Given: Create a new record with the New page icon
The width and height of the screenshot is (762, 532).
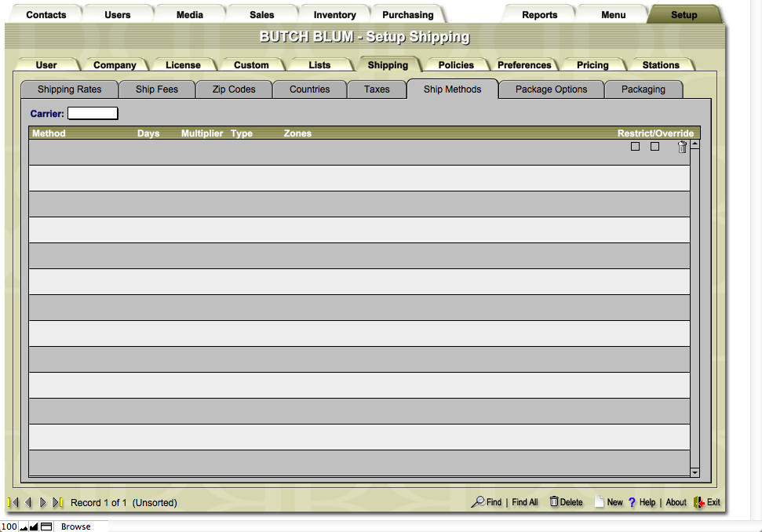Looking at the screenshot, I should pos(600,502).
